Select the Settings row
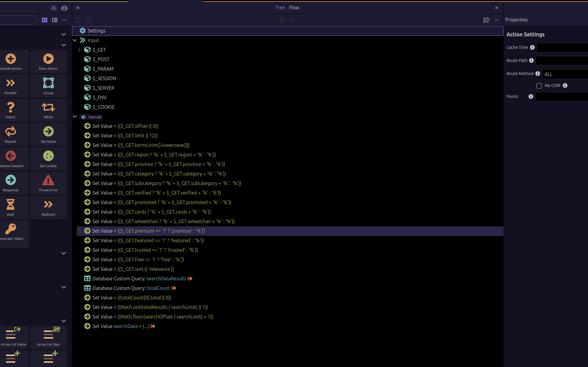 pos(96,31)
